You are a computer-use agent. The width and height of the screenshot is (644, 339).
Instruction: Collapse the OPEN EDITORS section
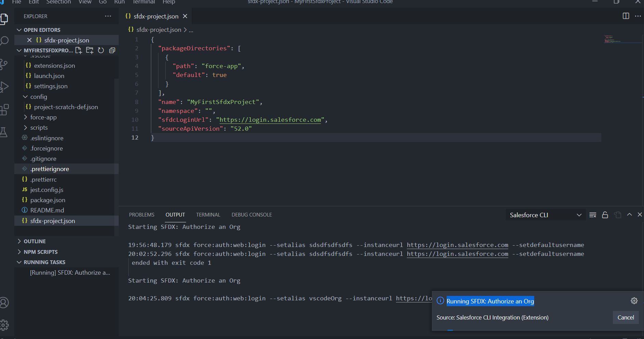coord(19,30)
